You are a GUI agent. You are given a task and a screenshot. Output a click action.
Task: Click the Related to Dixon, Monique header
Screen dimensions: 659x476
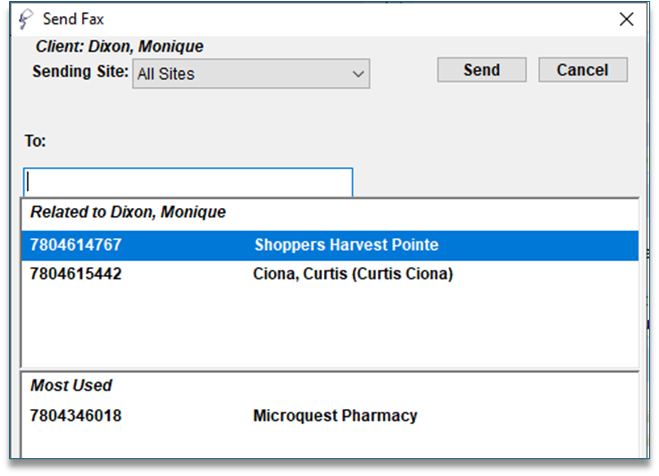click(x=128, y=212)
